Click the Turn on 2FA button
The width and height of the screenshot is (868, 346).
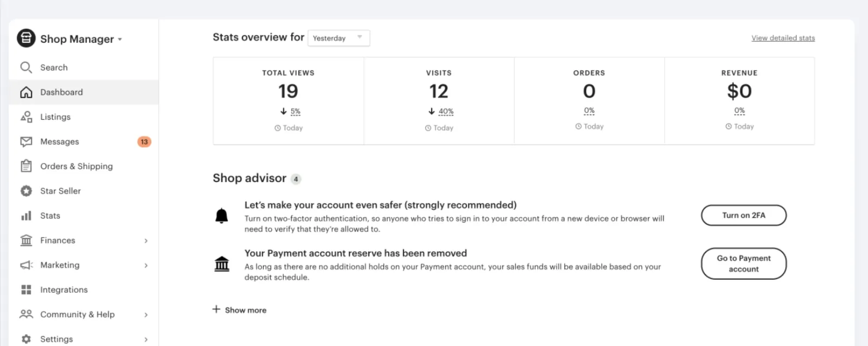point(744,215)
